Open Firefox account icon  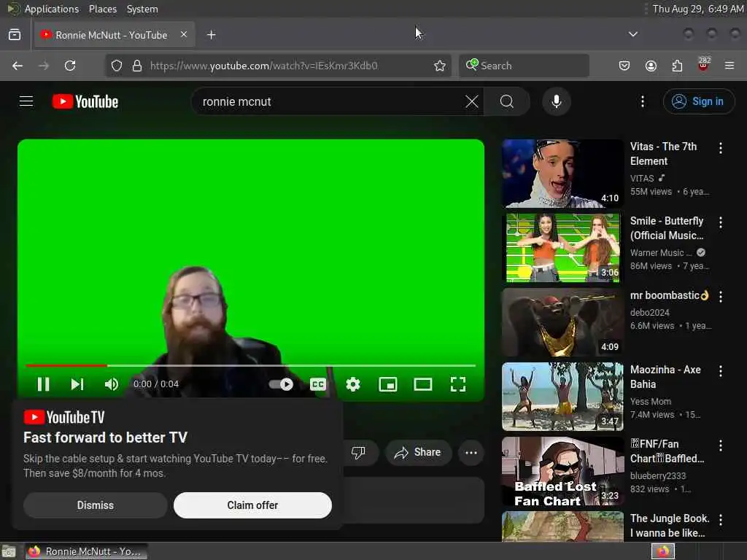coord(651,66)
